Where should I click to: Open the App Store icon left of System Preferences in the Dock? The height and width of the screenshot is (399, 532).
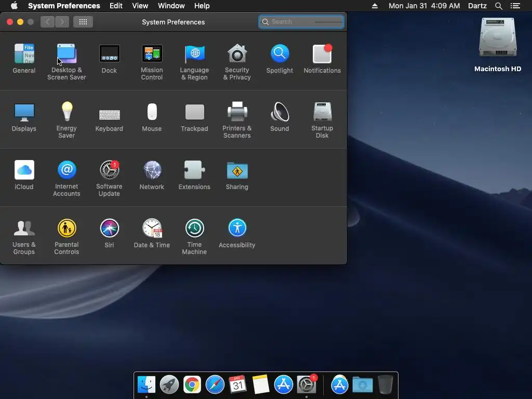[283, 385]
